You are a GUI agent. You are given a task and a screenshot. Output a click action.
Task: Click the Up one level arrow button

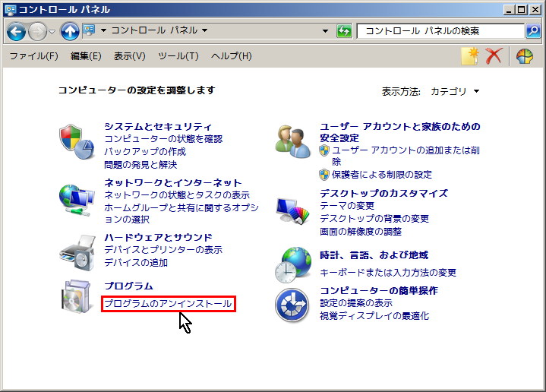coord(70,31)
